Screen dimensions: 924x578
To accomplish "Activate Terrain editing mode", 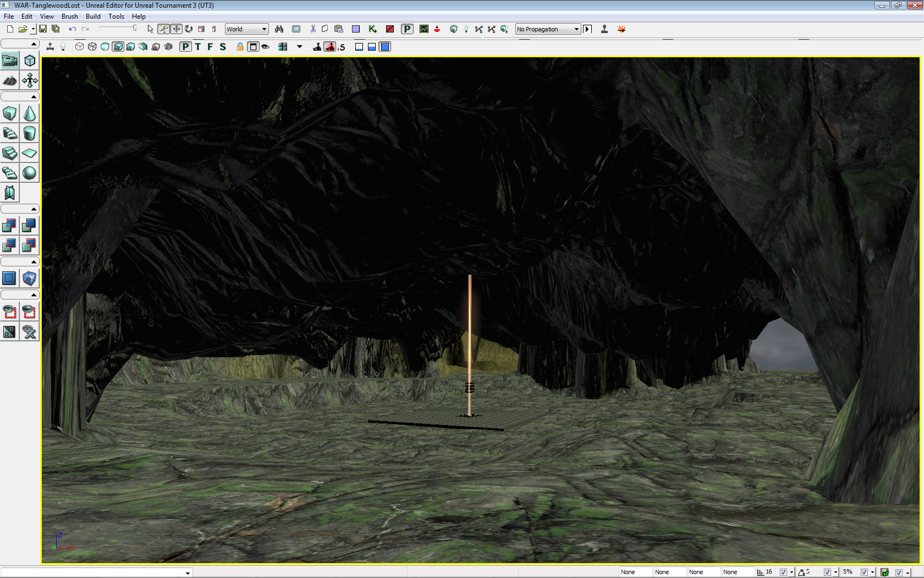I will click(x=10, y=81).
